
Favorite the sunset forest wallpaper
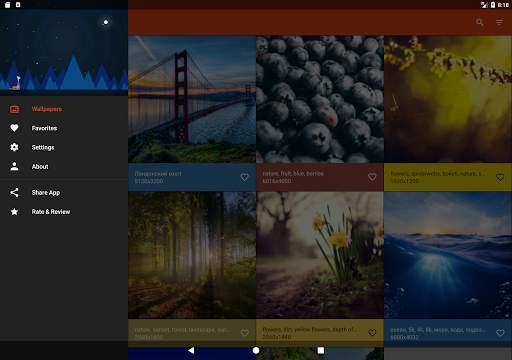(x=244, y=333)
